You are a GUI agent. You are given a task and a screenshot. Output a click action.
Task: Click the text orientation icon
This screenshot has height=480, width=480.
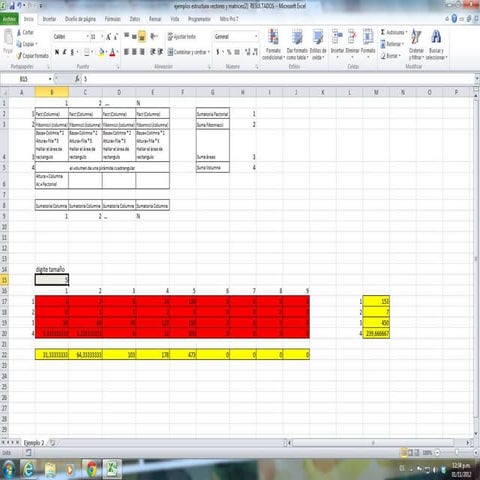click(153, 36)
